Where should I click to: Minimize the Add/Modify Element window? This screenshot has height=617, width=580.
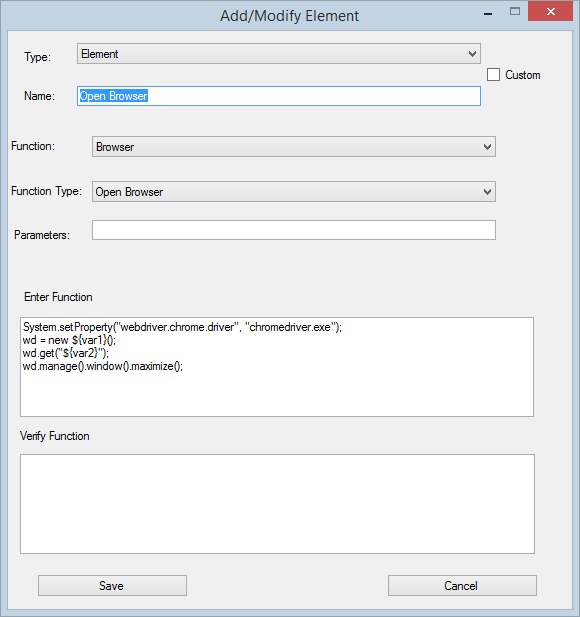[x=488, y=13]
